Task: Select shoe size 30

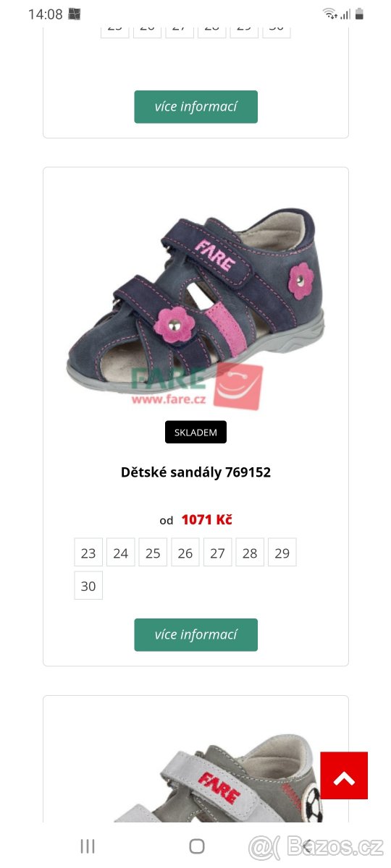Action: pos(88,585)
